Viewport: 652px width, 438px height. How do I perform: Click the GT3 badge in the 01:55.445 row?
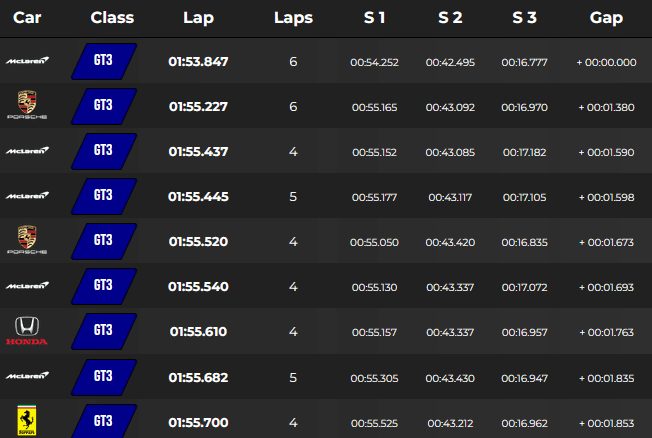104,196
